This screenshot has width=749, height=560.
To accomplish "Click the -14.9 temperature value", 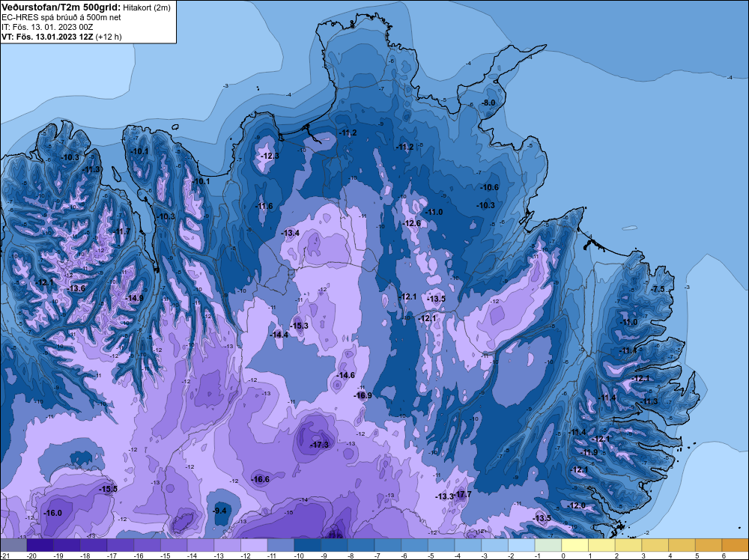I will (134, 298).
